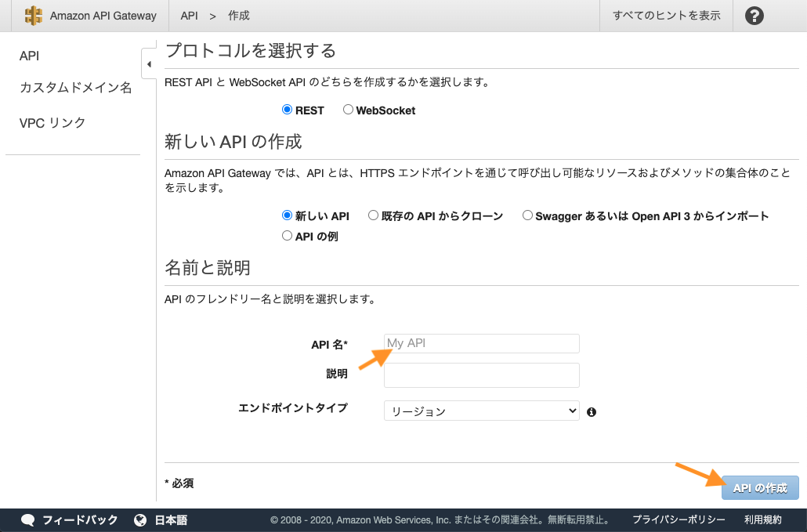Image resolution: width=807 pixels, height=532 pixels.
Task: Click すべてのヒントを表示 in header
Action: pos(667,16)
